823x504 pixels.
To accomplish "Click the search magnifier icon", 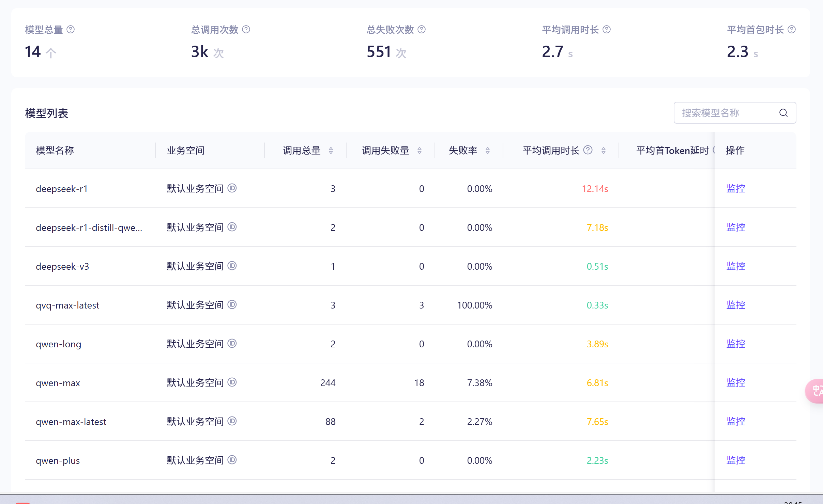I will pos(783,113).
